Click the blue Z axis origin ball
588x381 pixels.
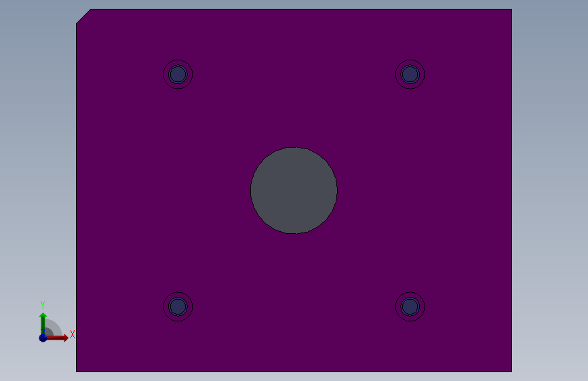[43, 338]
